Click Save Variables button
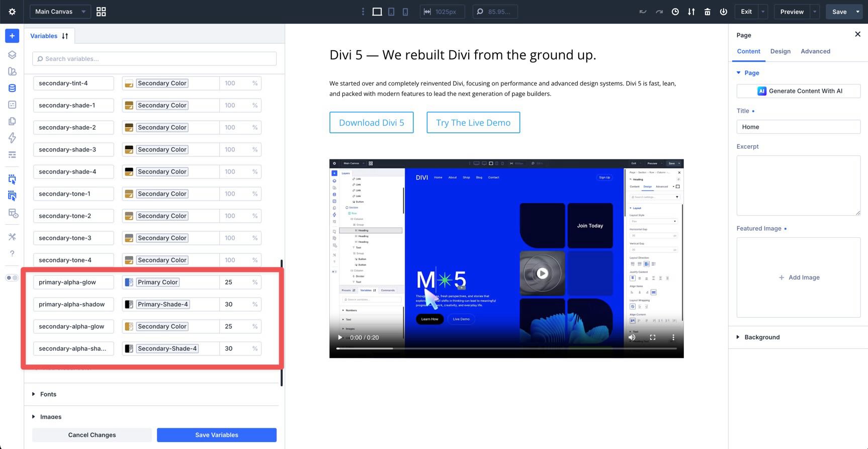868x449 pixels. (x=217, y=435)
